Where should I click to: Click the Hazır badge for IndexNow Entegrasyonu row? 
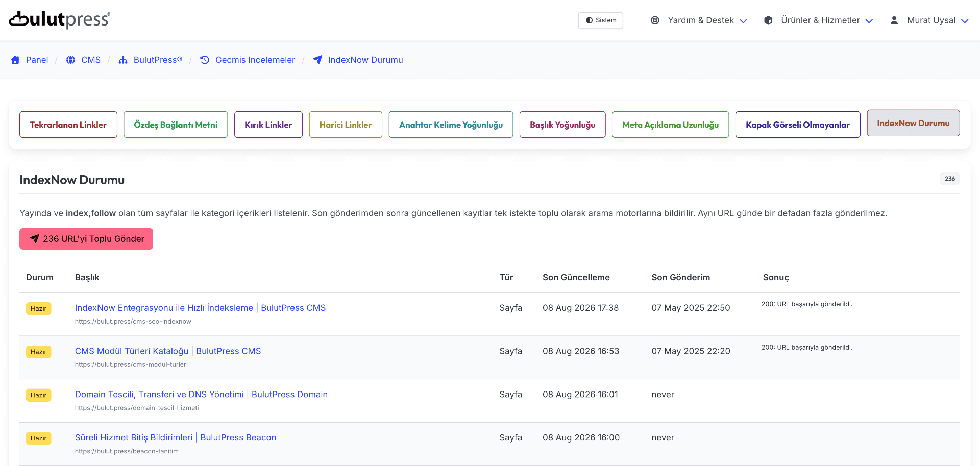39,308
